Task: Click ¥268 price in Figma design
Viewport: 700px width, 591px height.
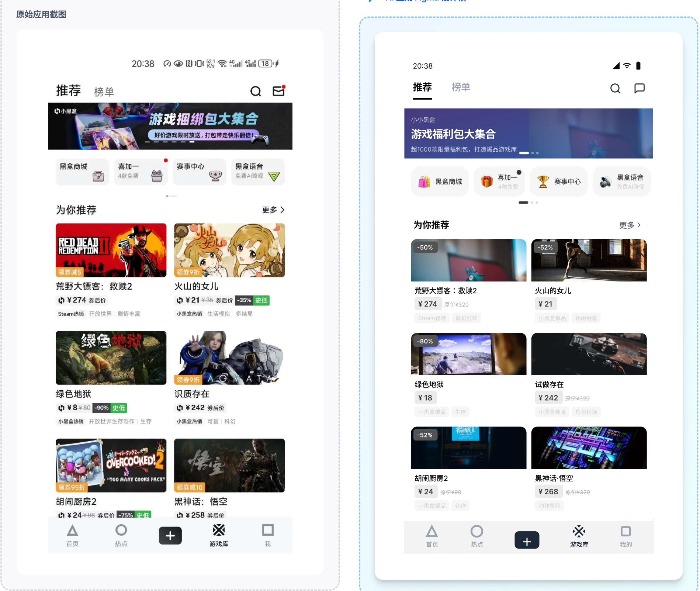Action: pyautogui.click(x=548, y=492)
